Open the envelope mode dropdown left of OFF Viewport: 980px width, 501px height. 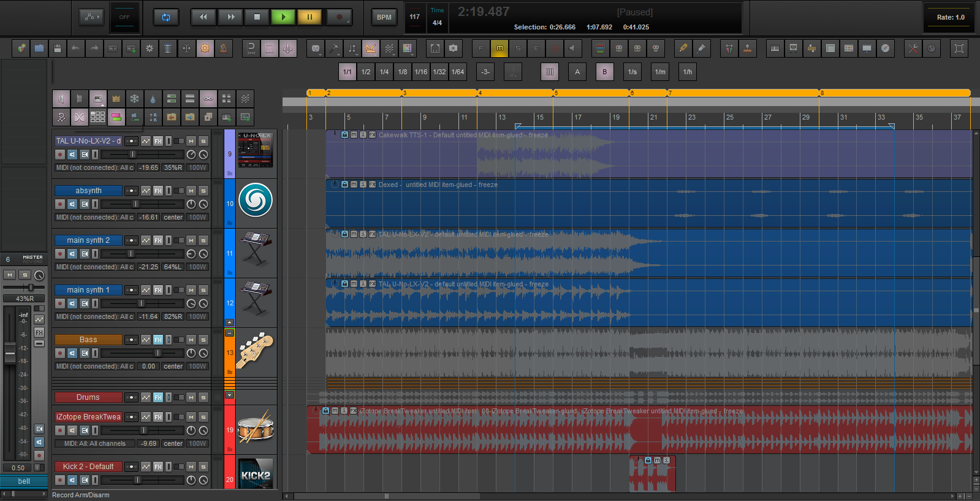(91, 17)
